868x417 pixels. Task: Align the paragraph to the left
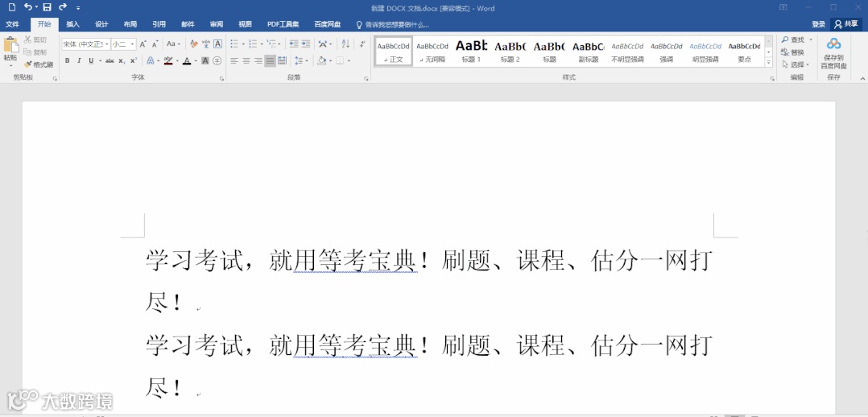click(234, 60)
